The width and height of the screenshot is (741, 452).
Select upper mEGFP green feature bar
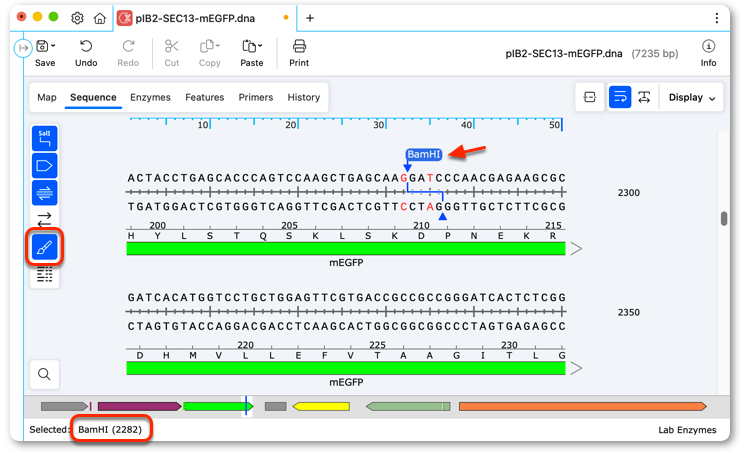[x=346, y=249]
